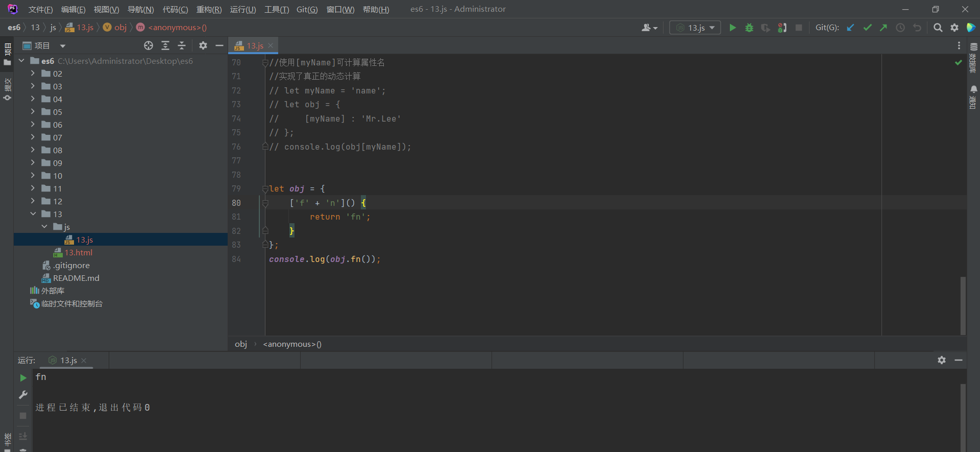Open run panel settings gear
Screen dimensions: 980x452
942,360
